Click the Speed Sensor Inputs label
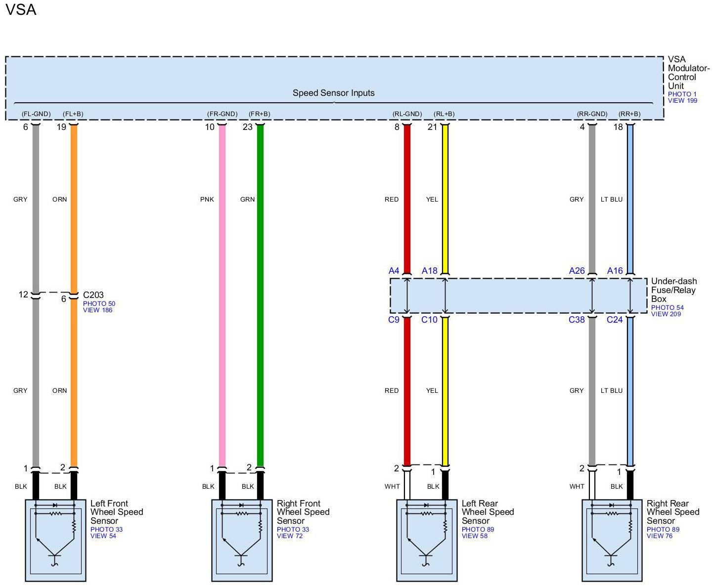The width and height of the screenshot is (715, 588). [333, 93]
